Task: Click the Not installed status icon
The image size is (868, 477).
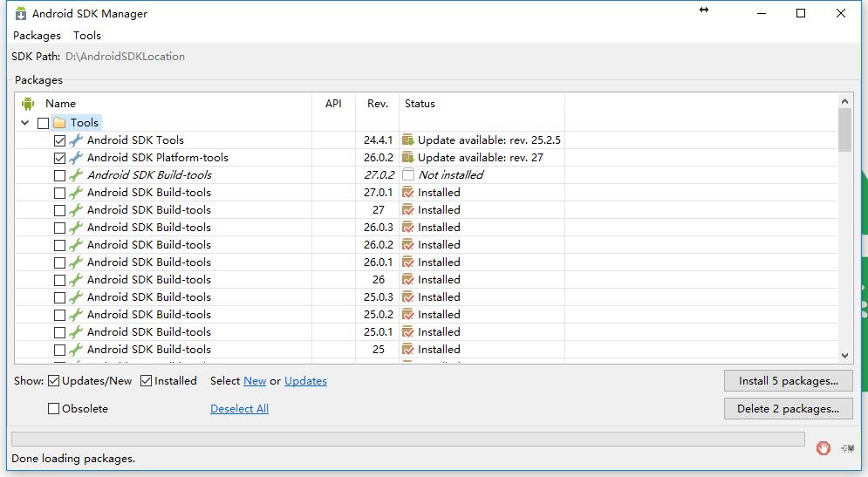Action: [x=408, y=175]
